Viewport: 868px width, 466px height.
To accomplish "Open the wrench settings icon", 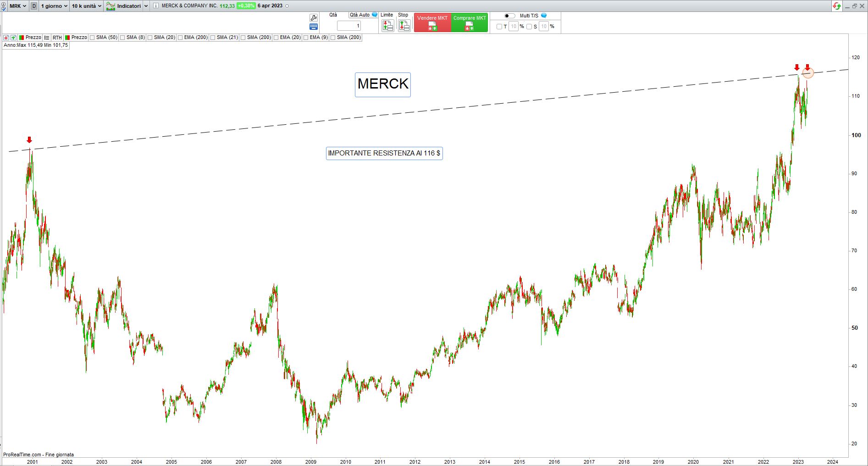I will click(x=314, y=18).
